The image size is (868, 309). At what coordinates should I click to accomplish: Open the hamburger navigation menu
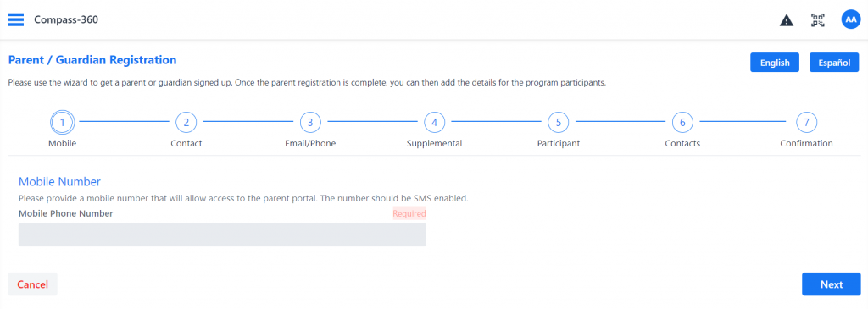coord(15,19)
